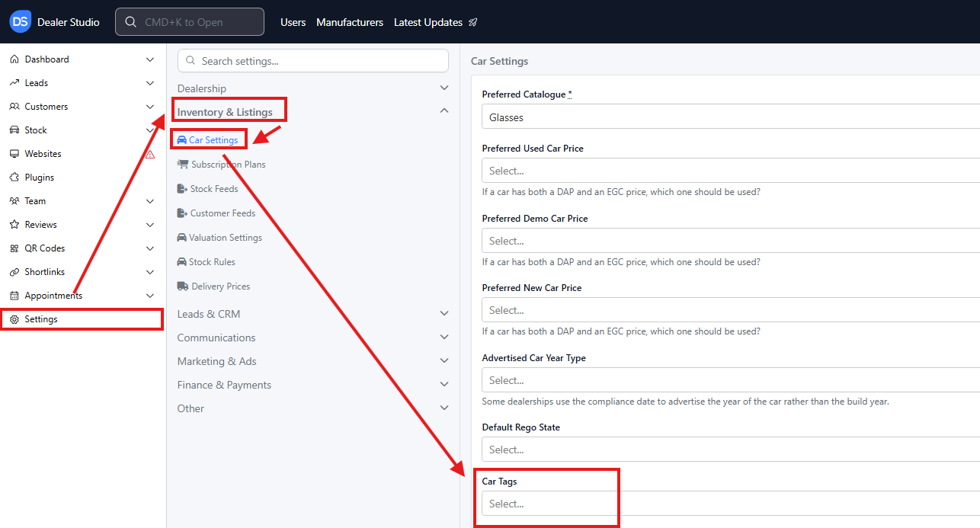The image size is (980, 528).
Task: Open the Stock Feeds settings link
Action: tap(214, 189)
